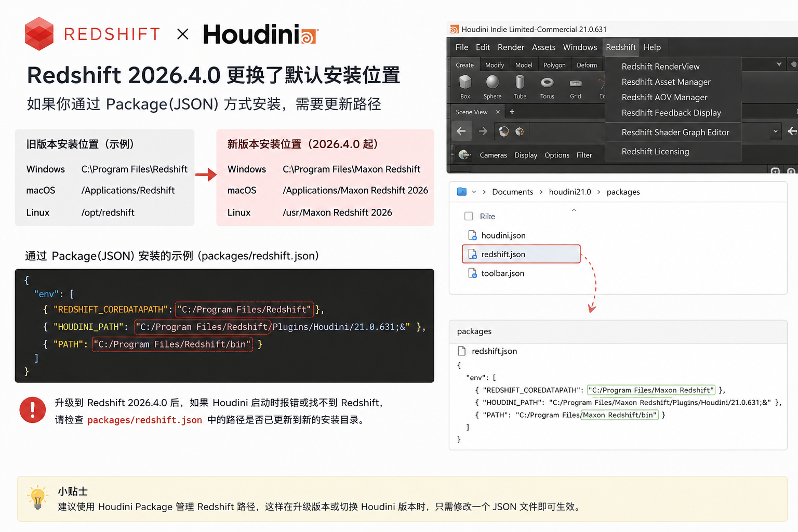Toggle sort order with the column header caret
798x532 pixels.
coord(574,210)
